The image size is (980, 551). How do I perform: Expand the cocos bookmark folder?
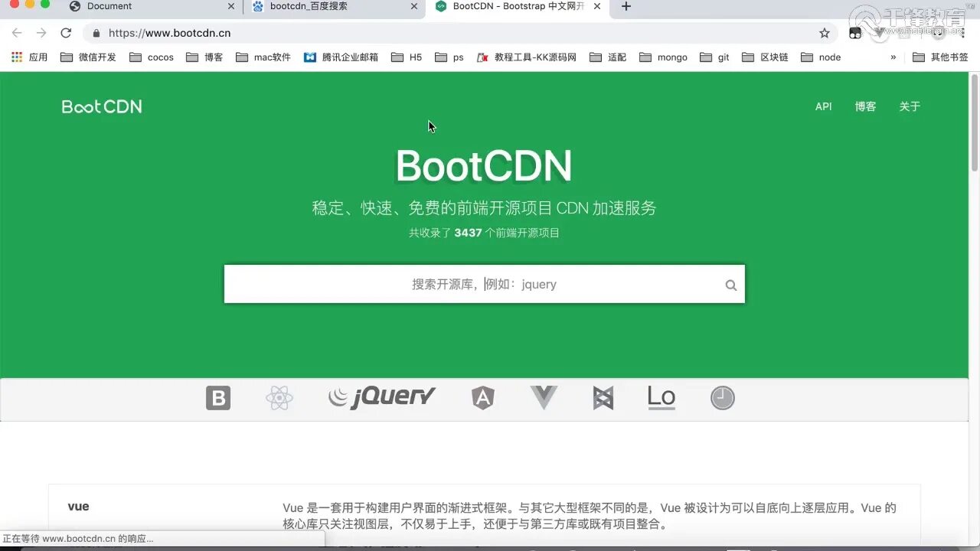pos(152,57)
